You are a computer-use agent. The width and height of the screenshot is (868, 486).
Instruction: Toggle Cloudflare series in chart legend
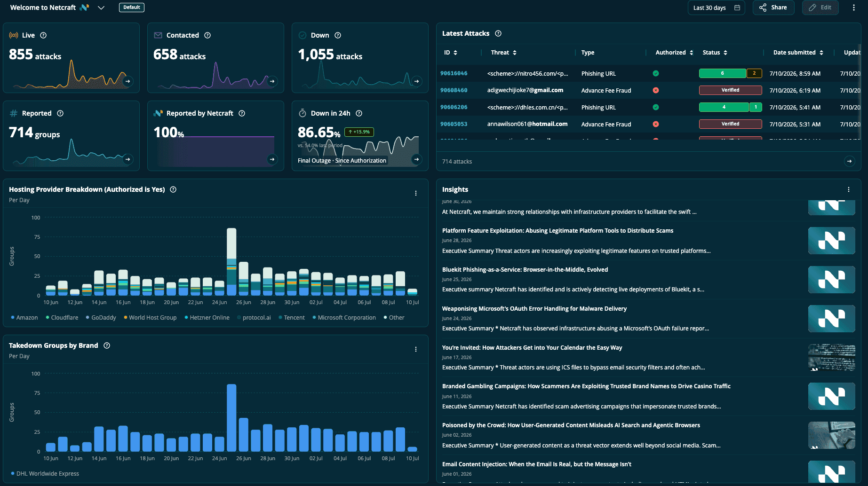tap(62, 318)
